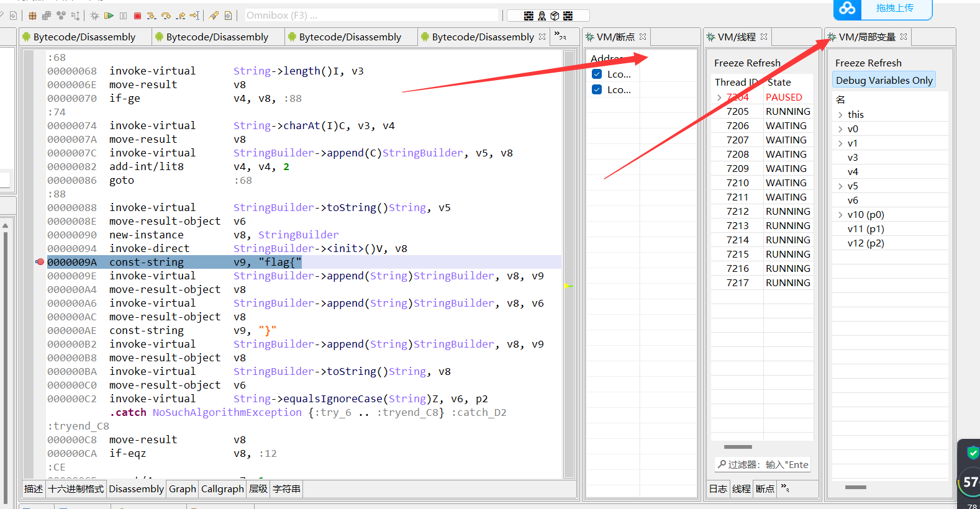Open the Graph tab below the disassembly

click(182, 489)
